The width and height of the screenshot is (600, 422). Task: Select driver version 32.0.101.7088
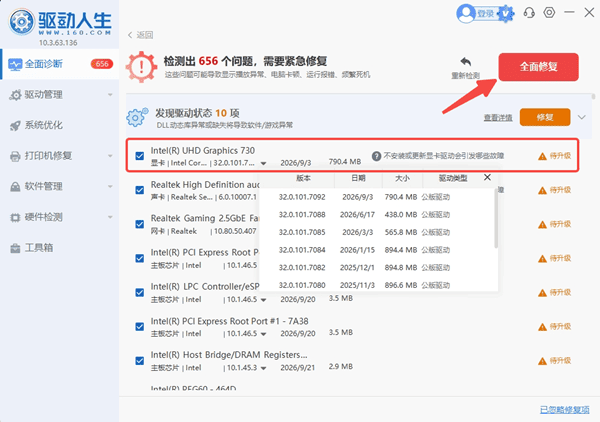378,215
